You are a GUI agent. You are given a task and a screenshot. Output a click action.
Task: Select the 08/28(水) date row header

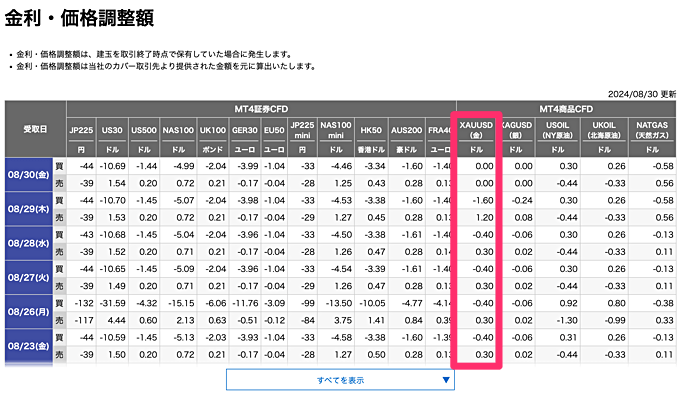[29, 243]
